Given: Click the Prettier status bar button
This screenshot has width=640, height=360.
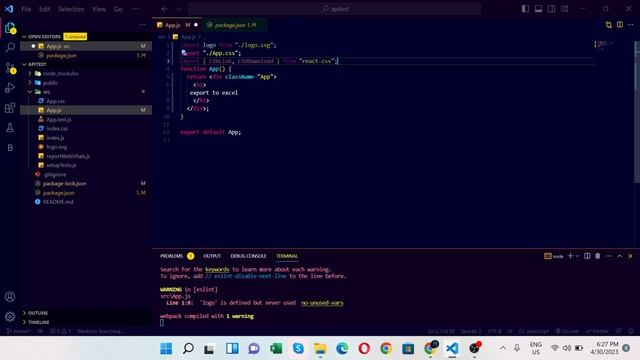Looking at the screenshot, I should tap(597, 331).
